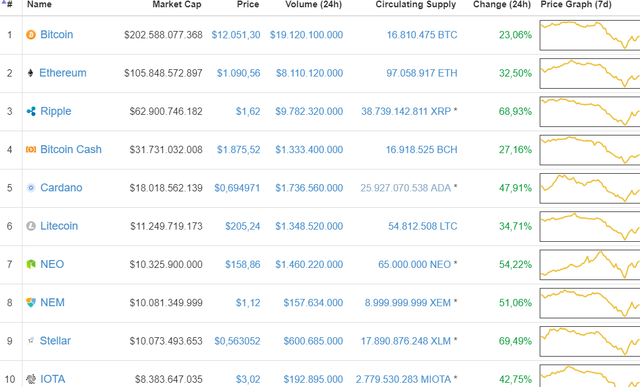Open Ripple 7-day price graph
This screenshot has width=640, height=387.
tap(590, 111)
